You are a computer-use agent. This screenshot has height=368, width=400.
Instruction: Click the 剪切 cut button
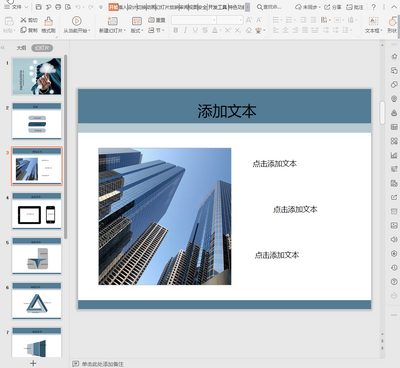29,20
